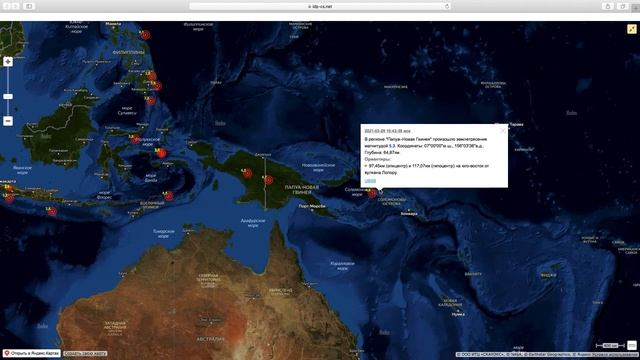Image resolution: width=640 pixels, height=360 pixels.
Task: Reload the page in Safari
Action: [447, 7]
